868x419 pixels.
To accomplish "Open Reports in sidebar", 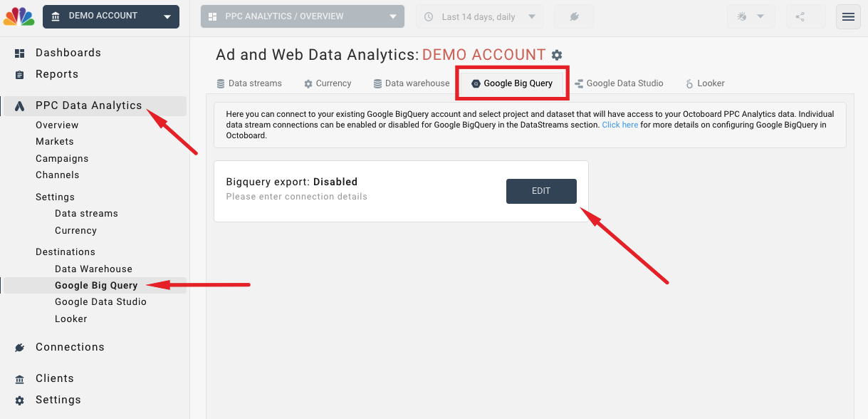I will coord(57,74).
